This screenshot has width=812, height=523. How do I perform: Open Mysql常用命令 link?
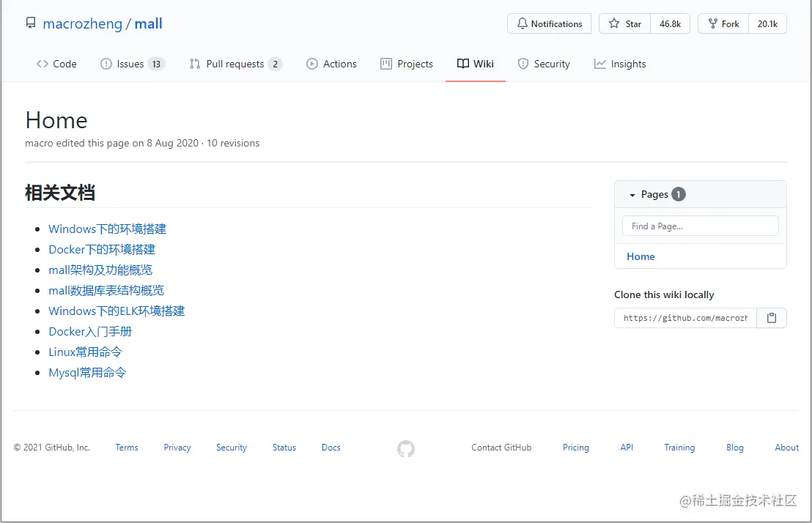87,372
